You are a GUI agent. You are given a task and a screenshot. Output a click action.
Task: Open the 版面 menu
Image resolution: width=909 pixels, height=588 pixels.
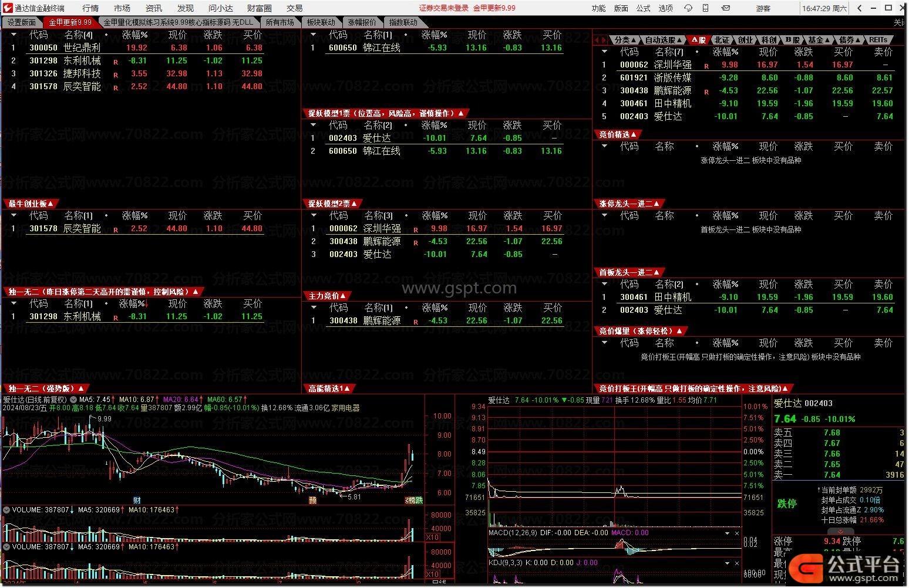pyautogui.click(x=621, y=8)
